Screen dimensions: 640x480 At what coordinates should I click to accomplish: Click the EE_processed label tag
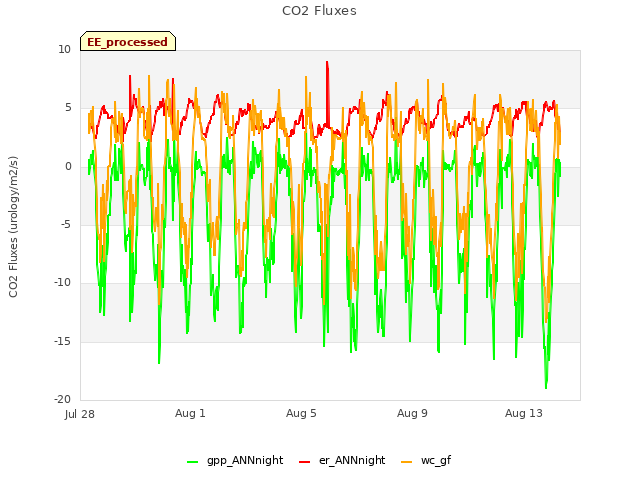click(x=128, y=41)
